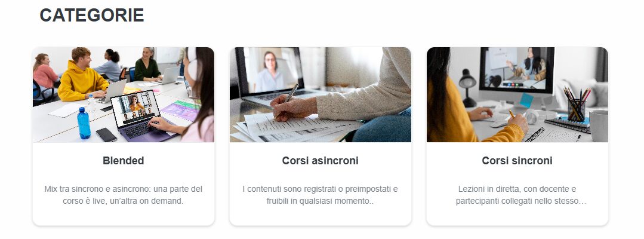Click the grey mug in sincroni photo

[x=599, y=125]
